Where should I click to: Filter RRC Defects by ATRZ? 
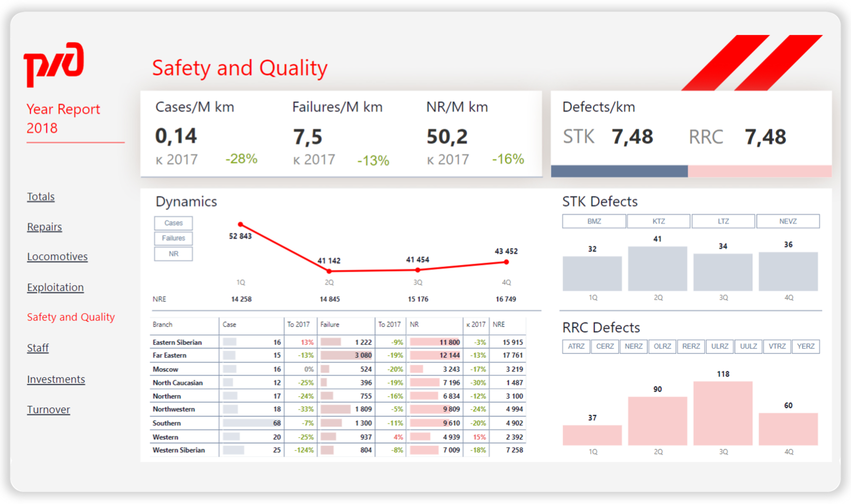(x=576, y=346)
